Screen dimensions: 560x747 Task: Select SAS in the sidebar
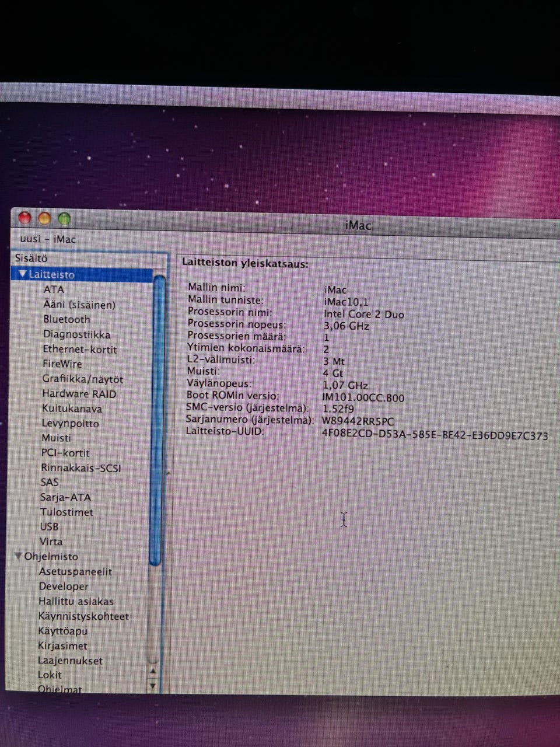pos(50,482)
